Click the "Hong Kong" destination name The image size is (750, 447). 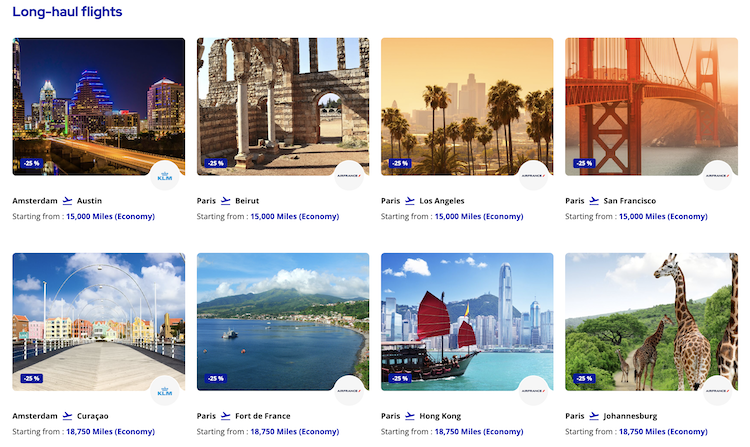pos(440,416)
